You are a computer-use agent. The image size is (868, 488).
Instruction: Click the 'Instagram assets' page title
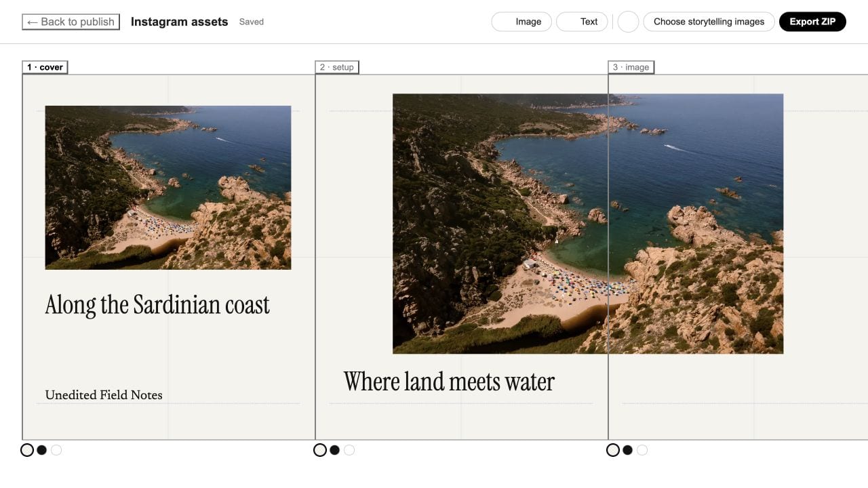click(179, 22)
